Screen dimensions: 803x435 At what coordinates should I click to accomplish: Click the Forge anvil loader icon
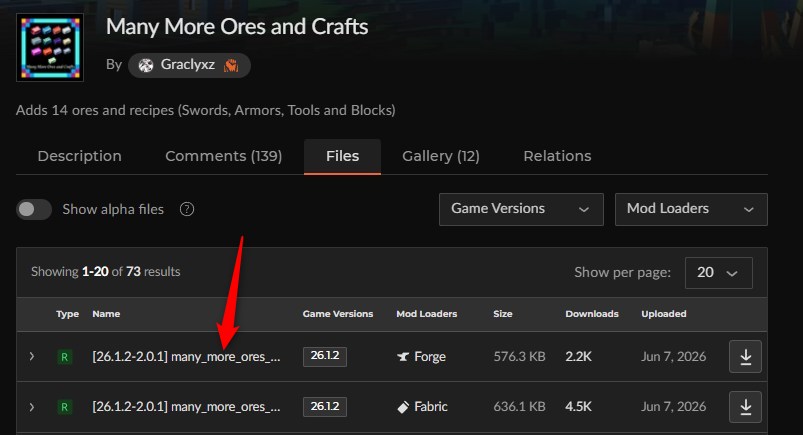click(403, 357)
